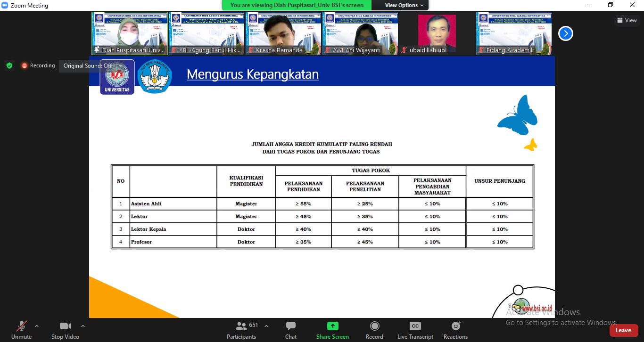Image resolution: width=644 pixels, height=342 pixels.
Task: Click the 'Profesor' table row label
Action: [141, 242]
